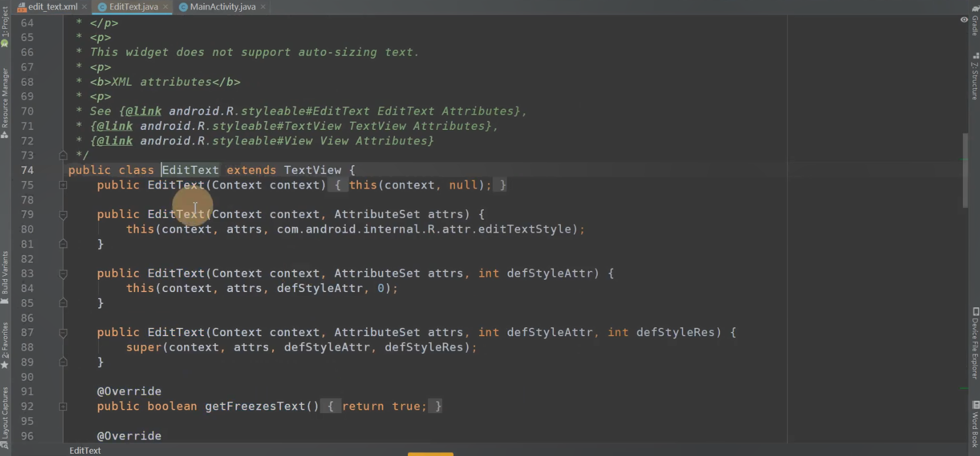The height and width of the screenshot is (456, 980).
Task: Switch to the edit_text.xml tab
Action: click(x=52, y=6)
